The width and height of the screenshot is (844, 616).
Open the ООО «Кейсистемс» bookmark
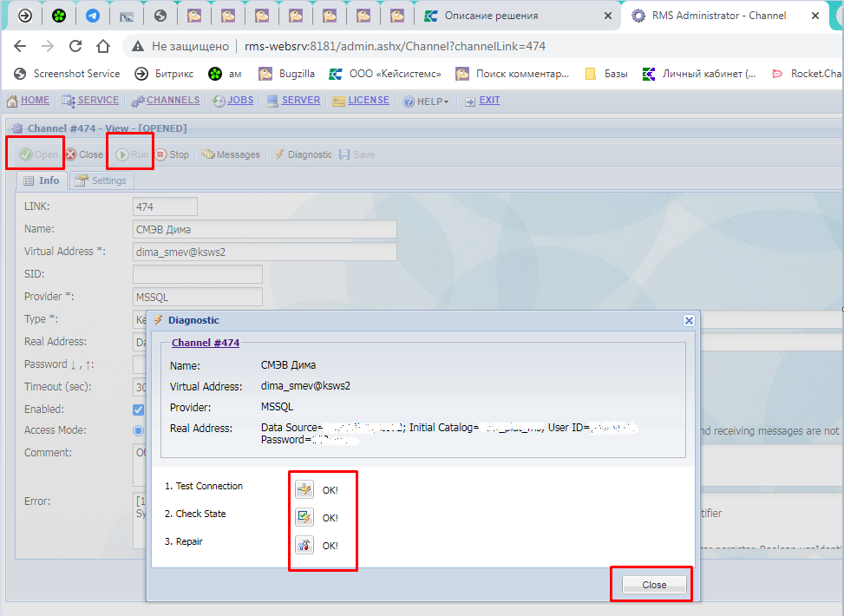click(385, 74)
